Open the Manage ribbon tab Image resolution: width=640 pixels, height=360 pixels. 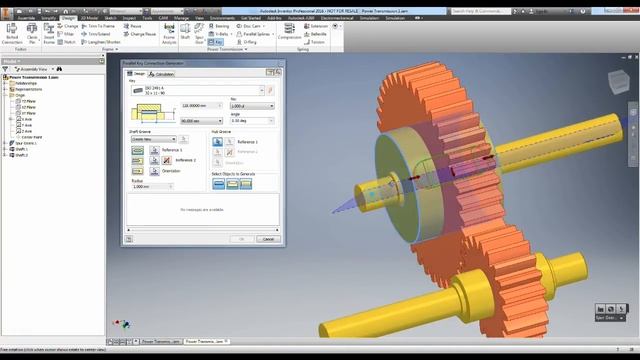point(181,18)
